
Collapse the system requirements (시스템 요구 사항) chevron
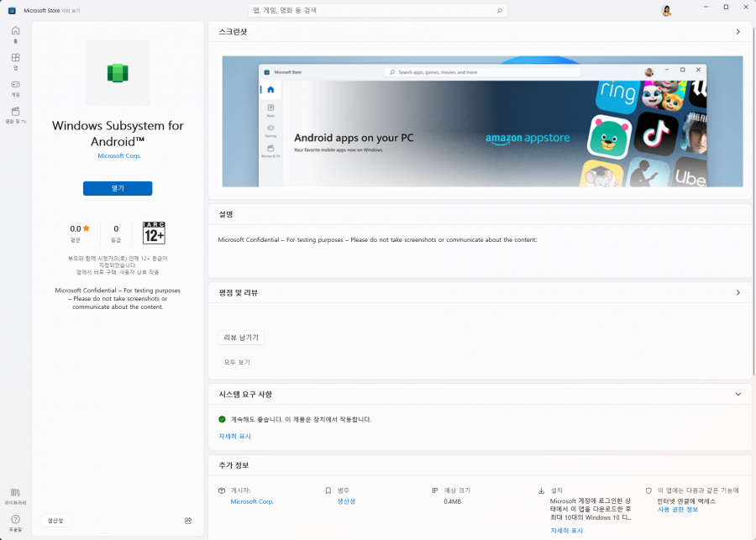(738, 395)
